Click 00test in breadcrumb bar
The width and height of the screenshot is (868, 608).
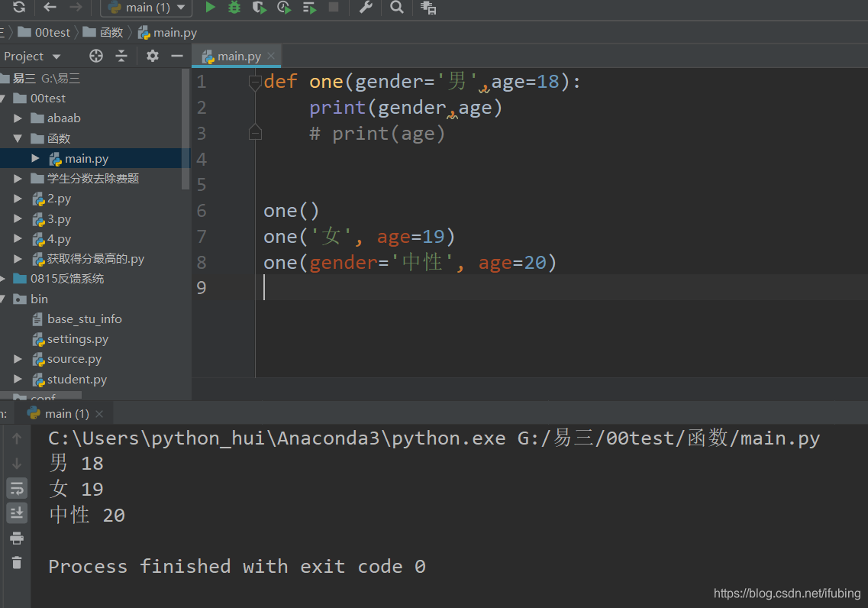(x=45, y=33)
